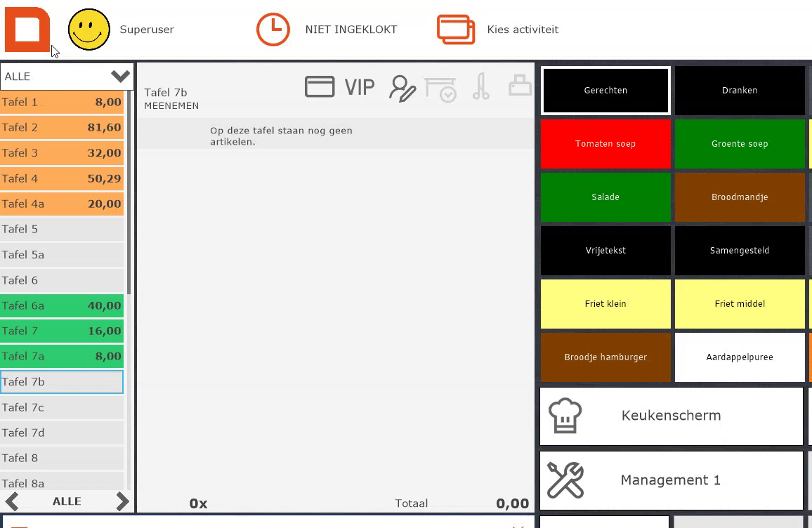Open the Keukenscherm button

(x=671, y=416)
